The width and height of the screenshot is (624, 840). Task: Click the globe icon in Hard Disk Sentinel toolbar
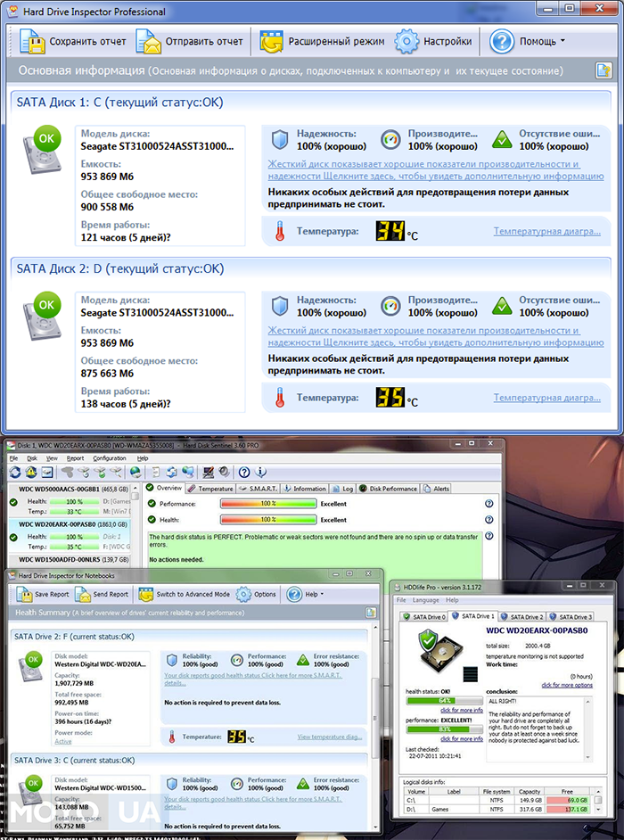(x=135, y=472)
